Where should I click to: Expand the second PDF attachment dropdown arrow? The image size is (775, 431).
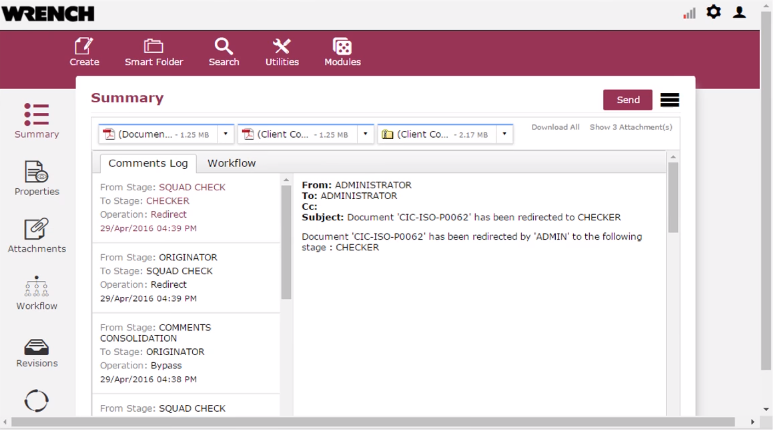tap(366, 134)
